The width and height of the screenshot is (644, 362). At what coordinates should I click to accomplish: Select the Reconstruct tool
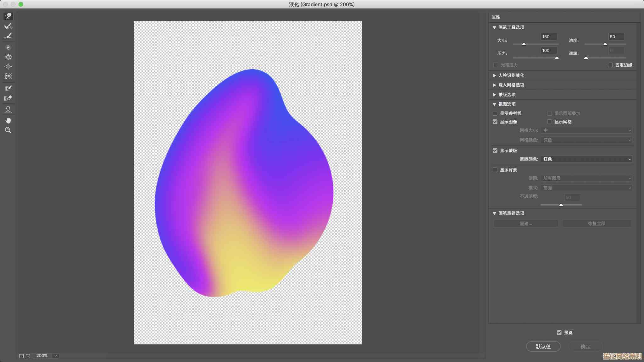pos(8,26)
